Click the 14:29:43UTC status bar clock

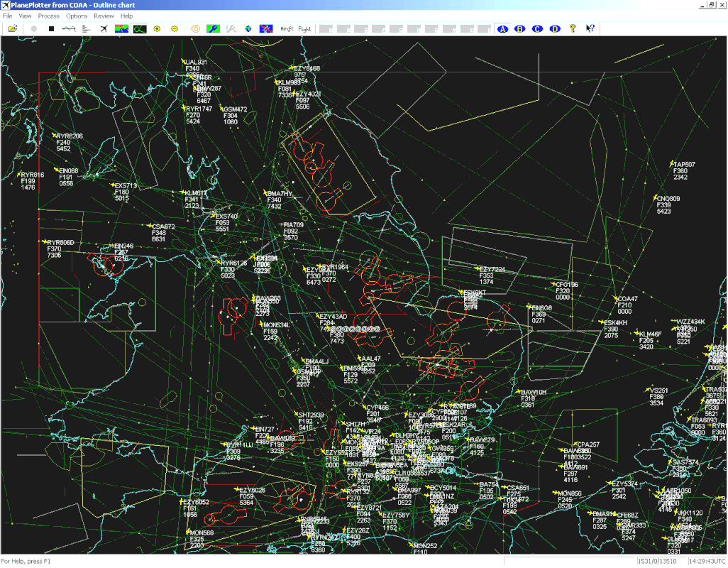click(707, 561)
